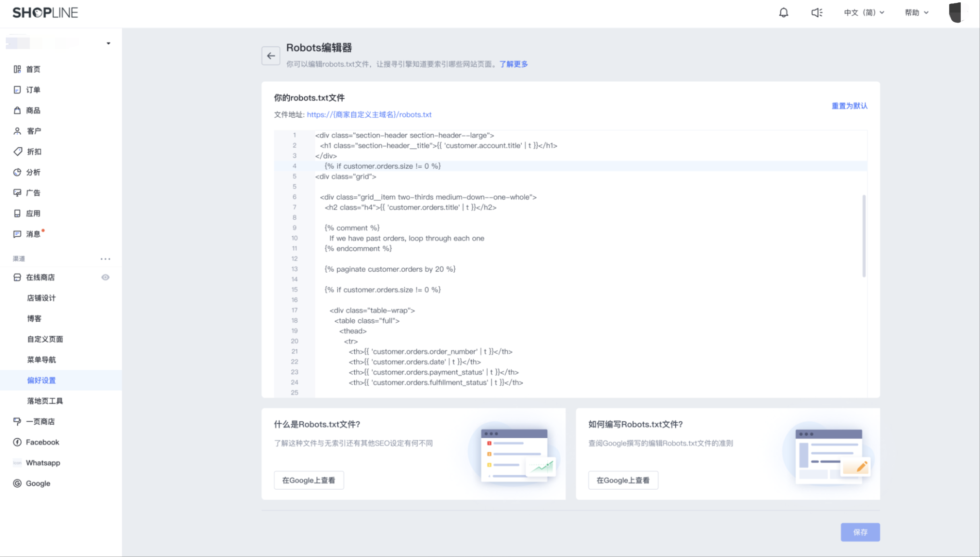Open the announcements megaphone icon

(816, 13)
